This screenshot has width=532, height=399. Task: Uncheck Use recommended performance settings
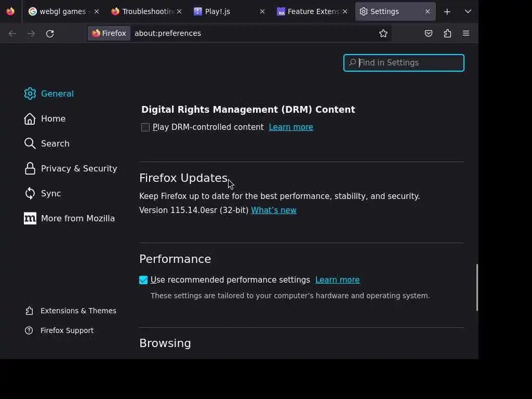click(x=143, y=280)
